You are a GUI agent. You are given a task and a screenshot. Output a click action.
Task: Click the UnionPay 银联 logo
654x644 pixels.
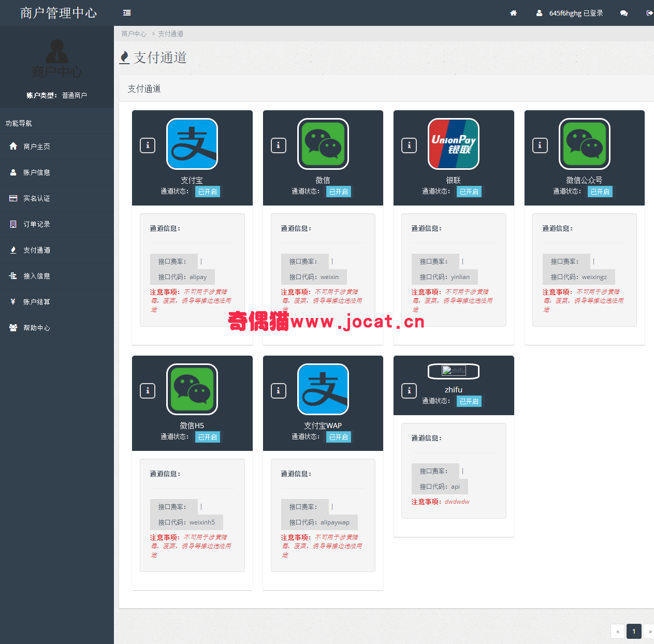click(x=454, y=144)
